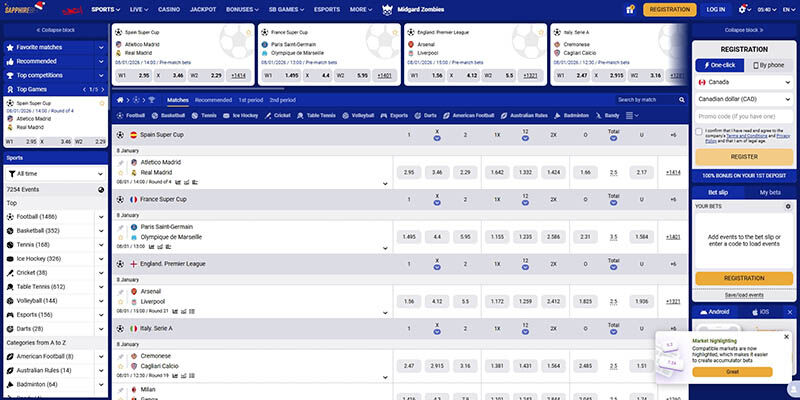Click the search magnifier icon
The image size is (800, 400).
click(682, 100)
